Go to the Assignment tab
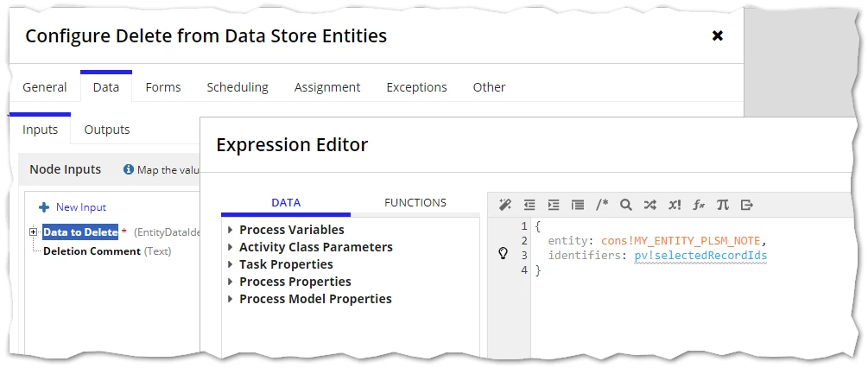This screenshot has height=368, width=868. [327, 87]
